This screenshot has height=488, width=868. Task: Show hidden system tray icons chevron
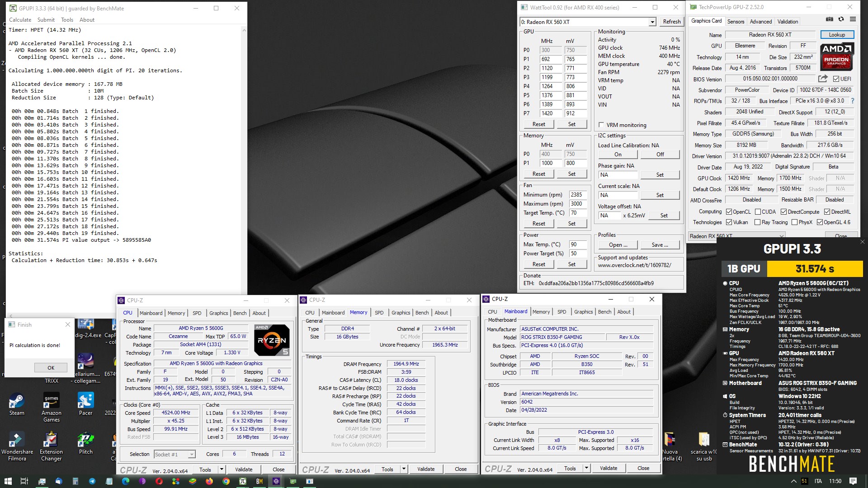point(793,481)
